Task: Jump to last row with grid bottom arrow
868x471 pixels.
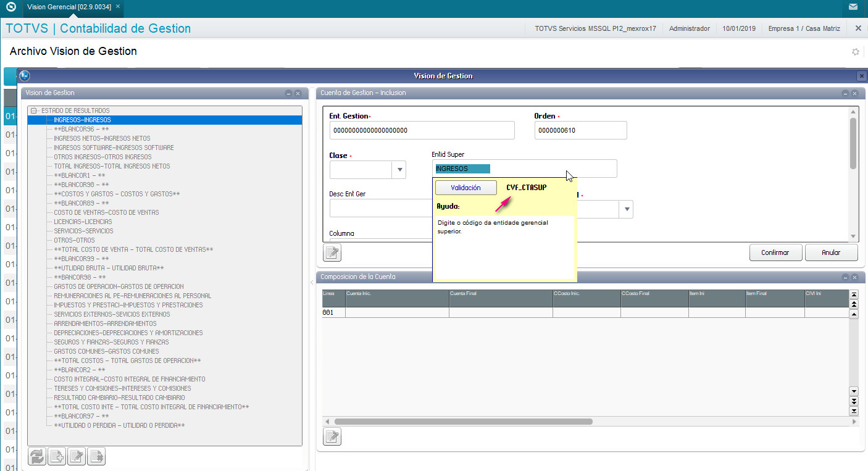Action: pos(854,411)
